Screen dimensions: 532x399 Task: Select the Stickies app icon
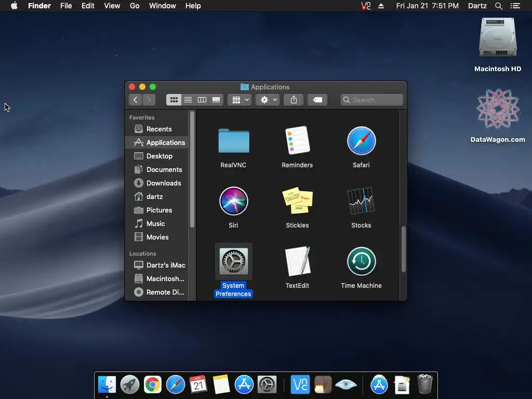(x=297, y=201)
